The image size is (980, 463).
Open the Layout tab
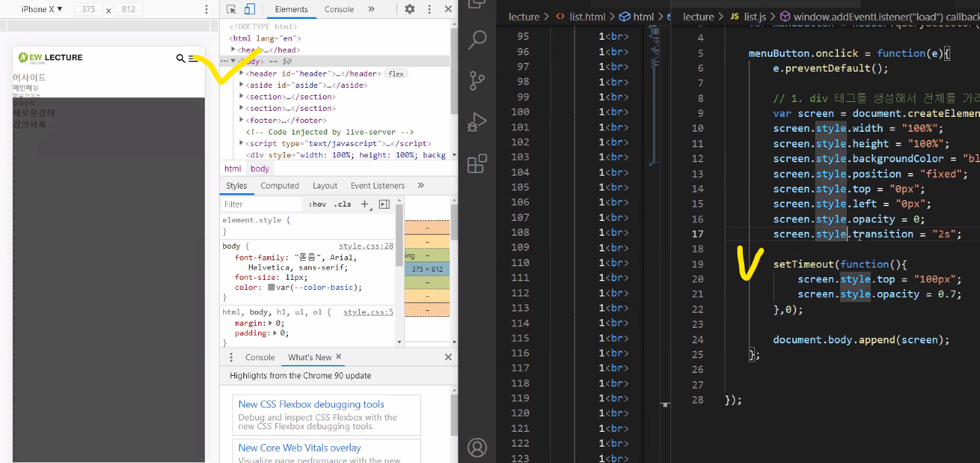[x=325, y=186]
